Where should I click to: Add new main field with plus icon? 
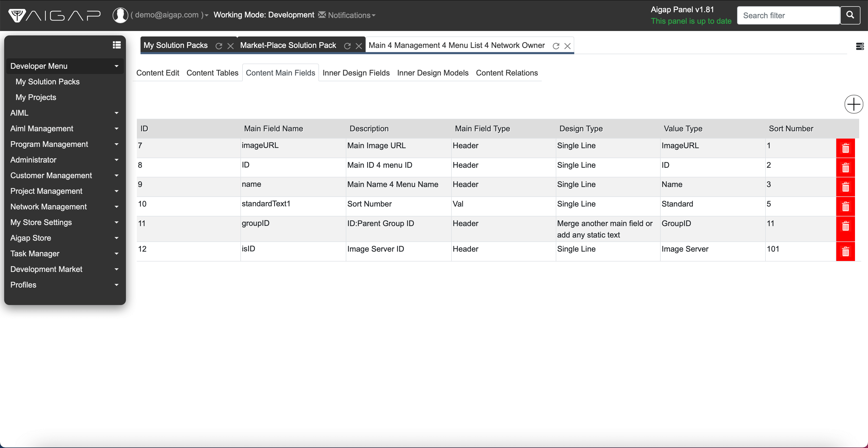pos(853,104)
